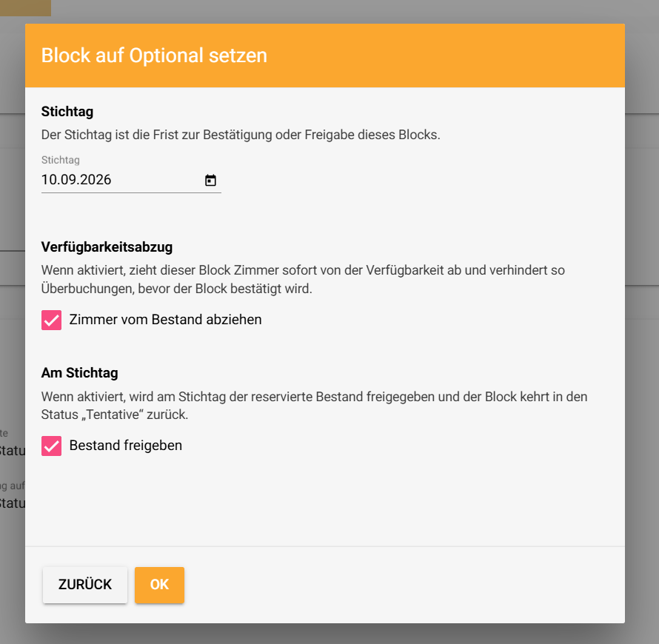Click the 'Am Stichtag' section heading
The height and width of the screenshot is (644, 659).
[79, 373]
